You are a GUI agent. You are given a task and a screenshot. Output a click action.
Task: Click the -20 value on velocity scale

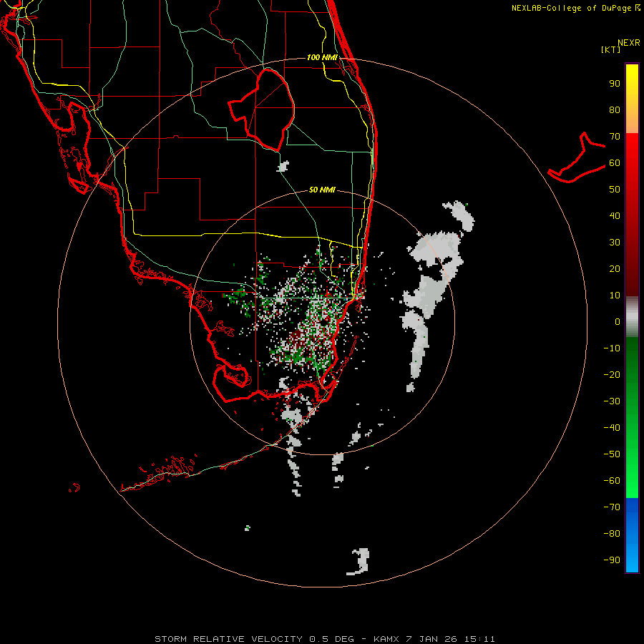(612, 375)
